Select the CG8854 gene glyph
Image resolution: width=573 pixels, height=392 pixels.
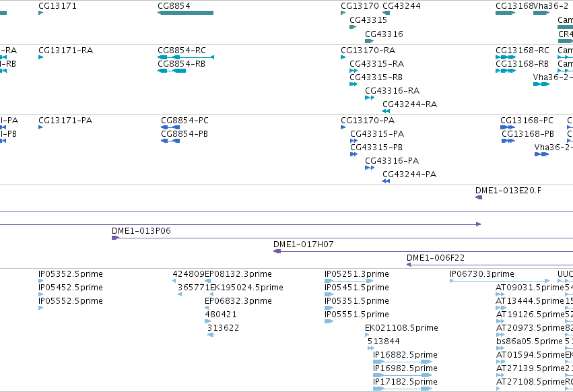[186, 13]
